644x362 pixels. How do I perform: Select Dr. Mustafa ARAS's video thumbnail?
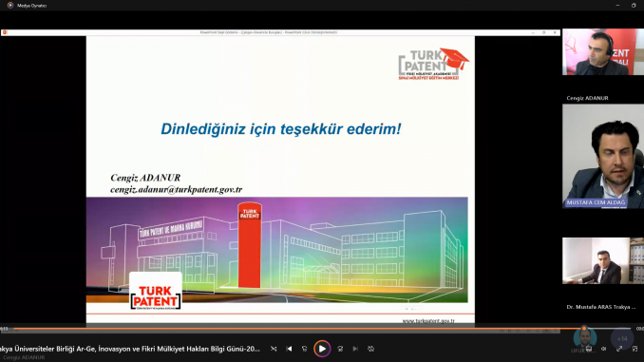point(603,260)
